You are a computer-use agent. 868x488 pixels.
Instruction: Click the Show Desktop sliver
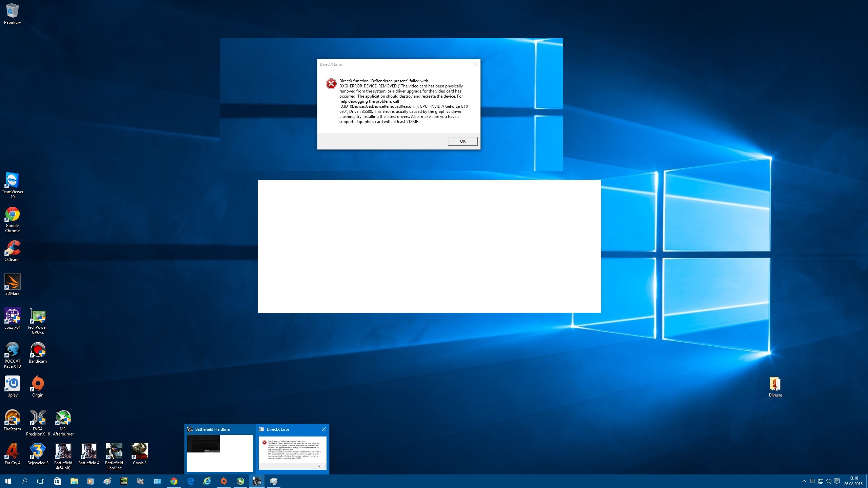[867, 481]
